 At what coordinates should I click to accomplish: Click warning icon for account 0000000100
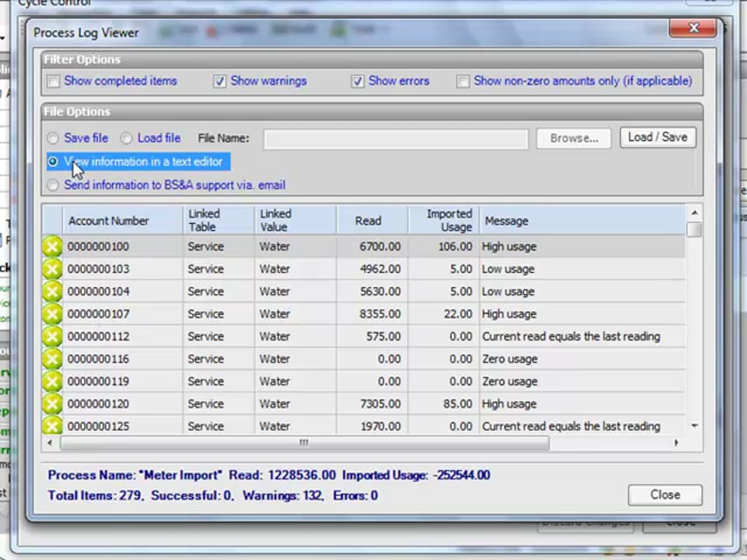tap(52, 247)
